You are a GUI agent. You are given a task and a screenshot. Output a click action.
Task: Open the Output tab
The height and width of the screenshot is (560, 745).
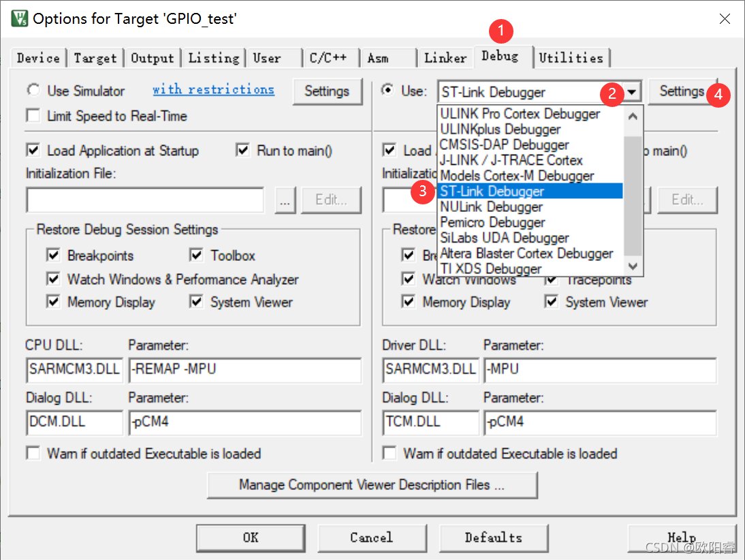point(153,58)
